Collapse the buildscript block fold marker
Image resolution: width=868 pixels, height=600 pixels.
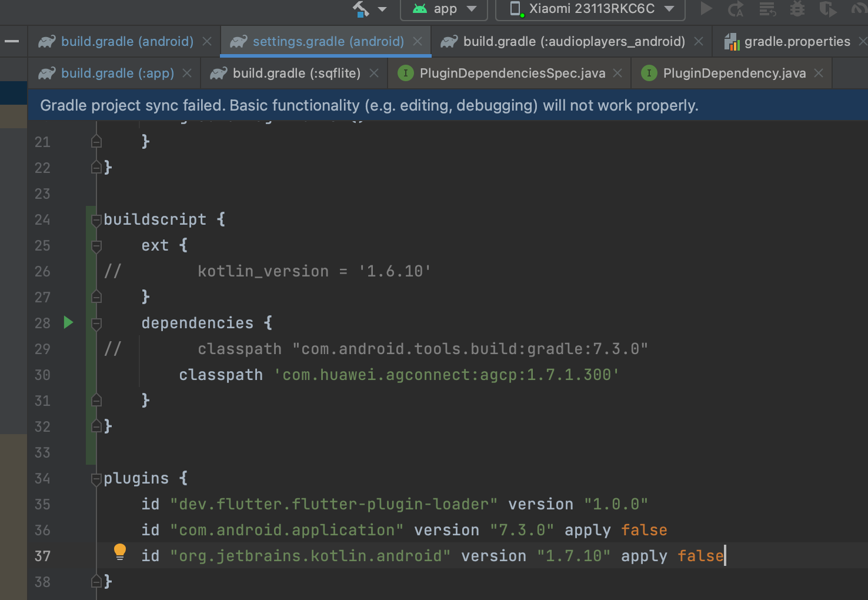(x=96, y=221)
